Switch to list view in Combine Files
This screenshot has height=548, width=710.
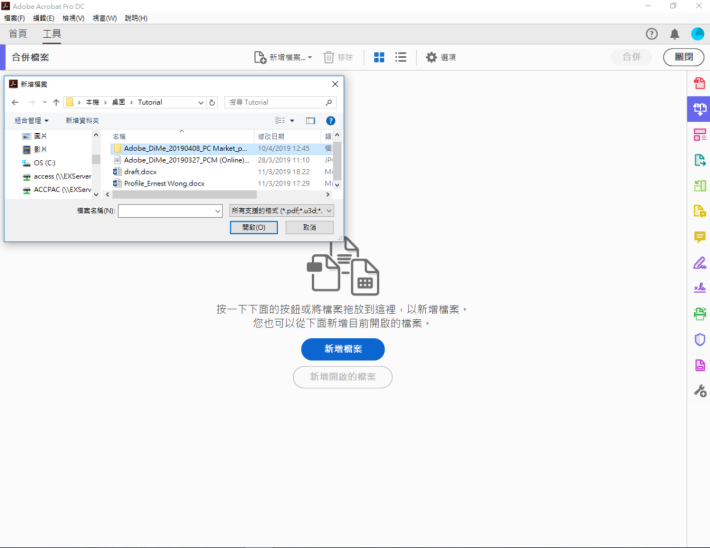[x=400, y=58]
